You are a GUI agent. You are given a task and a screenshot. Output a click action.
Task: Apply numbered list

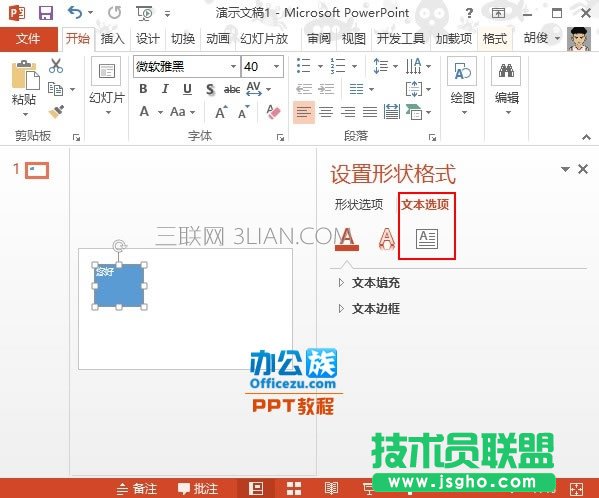coord(338,66)
